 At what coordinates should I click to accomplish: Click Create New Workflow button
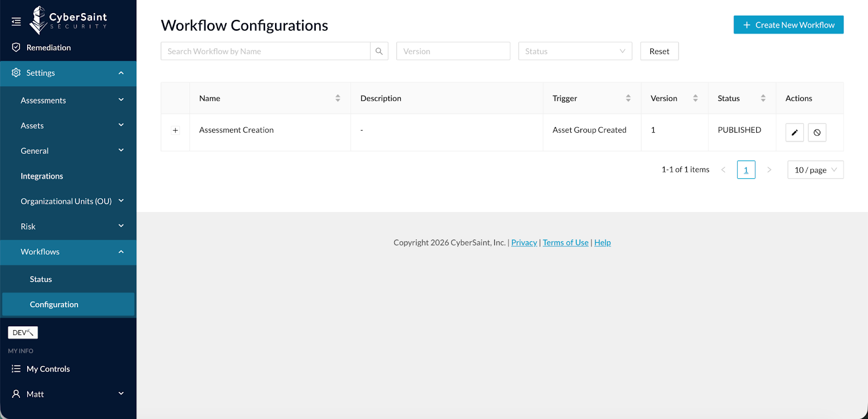788,25
